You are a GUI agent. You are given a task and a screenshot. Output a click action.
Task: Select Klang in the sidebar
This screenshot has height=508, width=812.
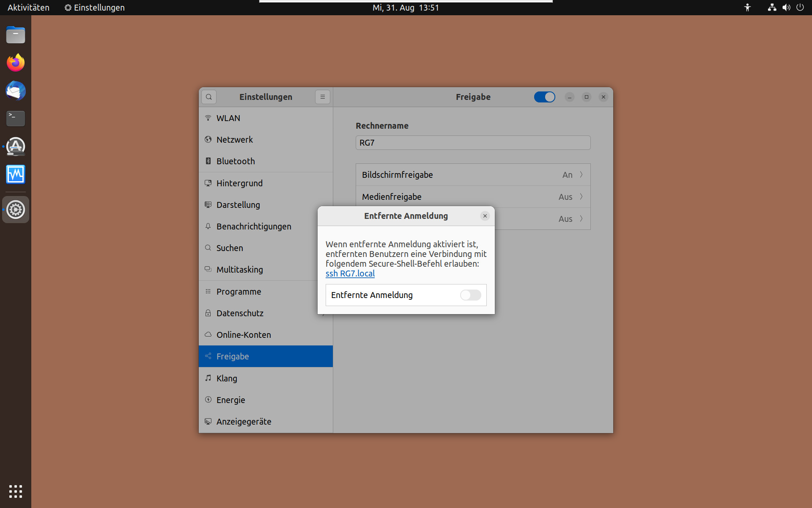227,378
